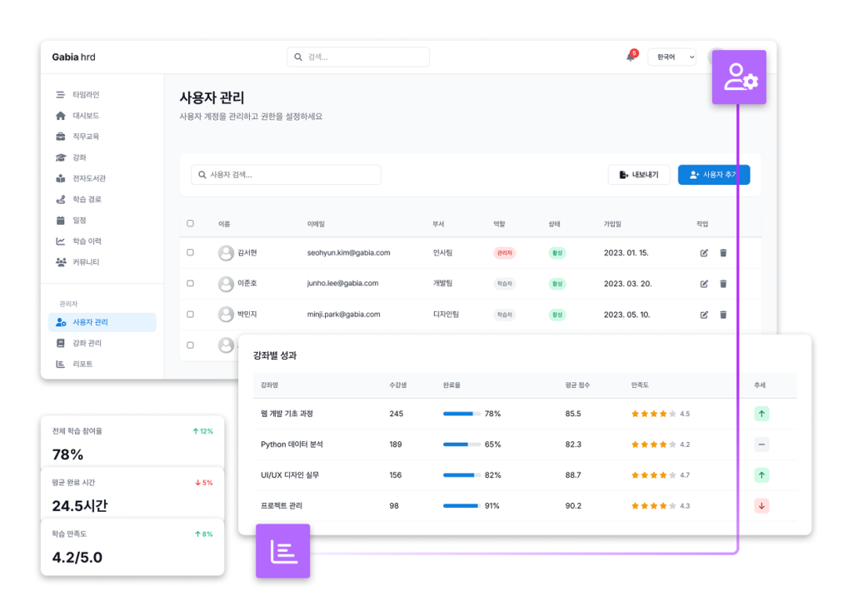Delete user 이준호 with trash icon
Screen dimensions: 853x616
click(x=723, y=284)
